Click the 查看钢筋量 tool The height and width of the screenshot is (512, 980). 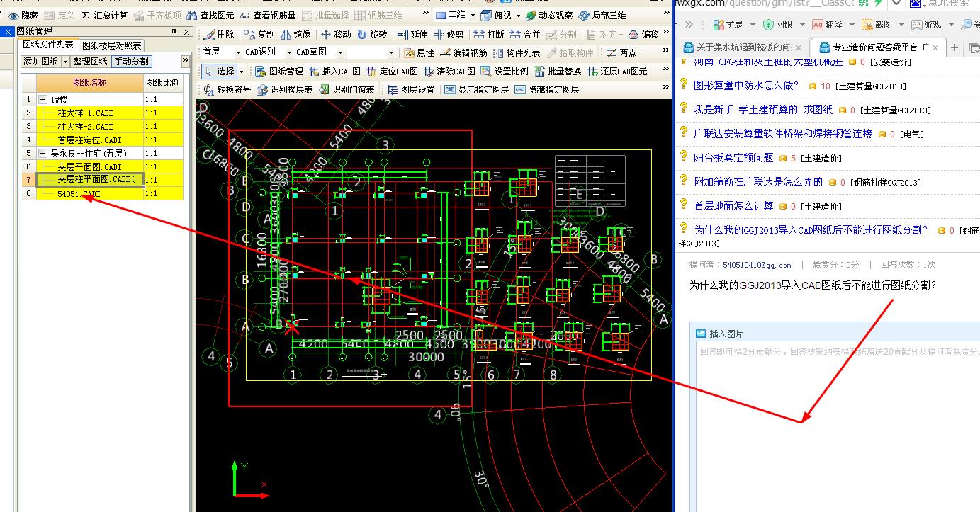point(268,15)
